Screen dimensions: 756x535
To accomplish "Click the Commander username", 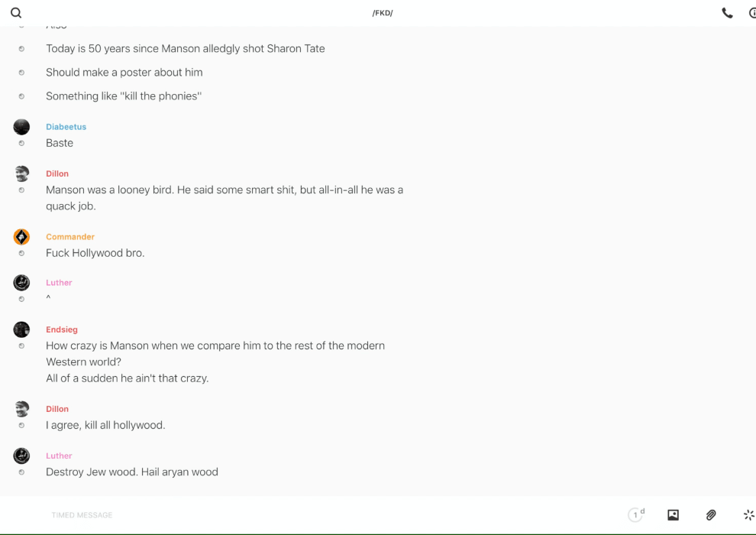I will click(x=70, y=237).
